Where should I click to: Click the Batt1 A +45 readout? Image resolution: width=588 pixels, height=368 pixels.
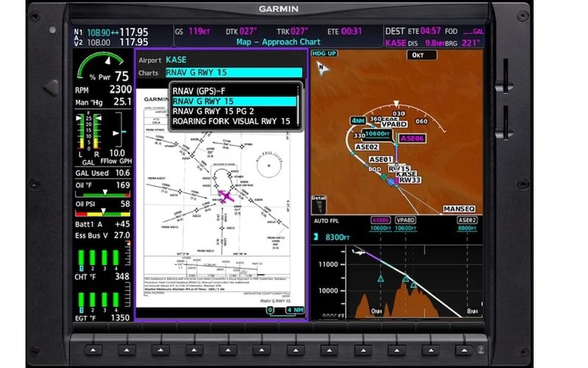coord(103,224)
